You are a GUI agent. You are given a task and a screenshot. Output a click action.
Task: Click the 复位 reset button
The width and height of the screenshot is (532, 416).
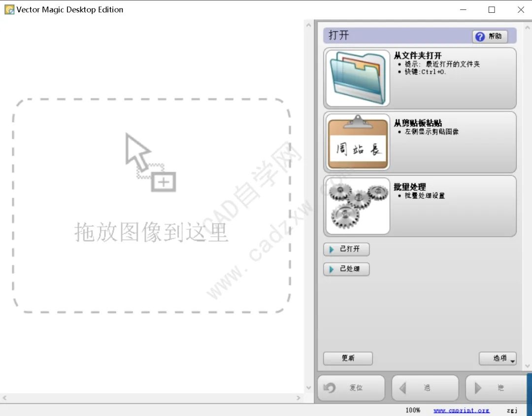coord(351,388)
